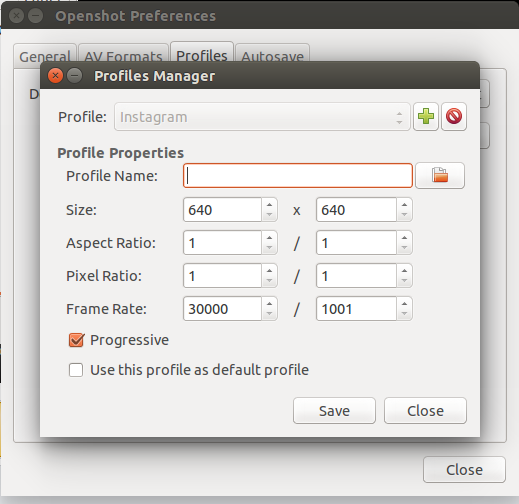Viewport: 519px width, 504px height.
Task: Decrease the Size height value
Action: 404,215
